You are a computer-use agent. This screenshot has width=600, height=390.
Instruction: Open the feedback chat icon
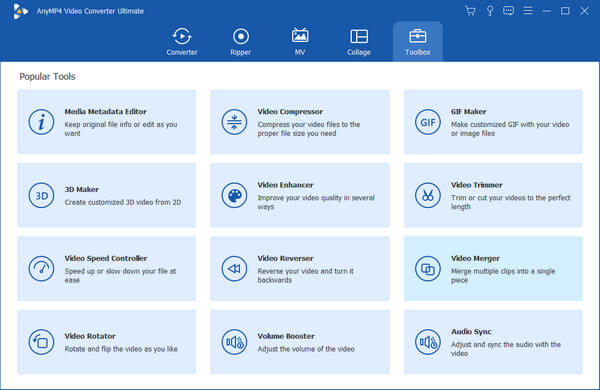(x=509, y=11)
